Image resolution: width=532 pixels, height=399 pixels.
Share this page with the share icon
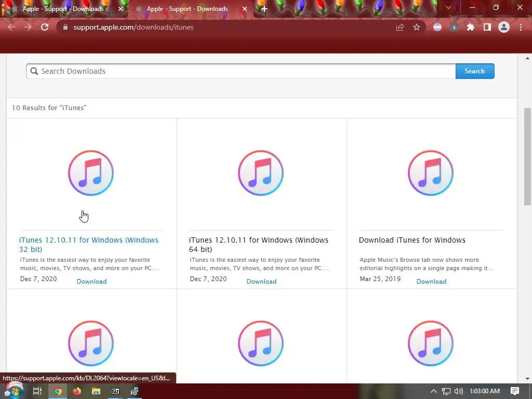tap(400, 27)
